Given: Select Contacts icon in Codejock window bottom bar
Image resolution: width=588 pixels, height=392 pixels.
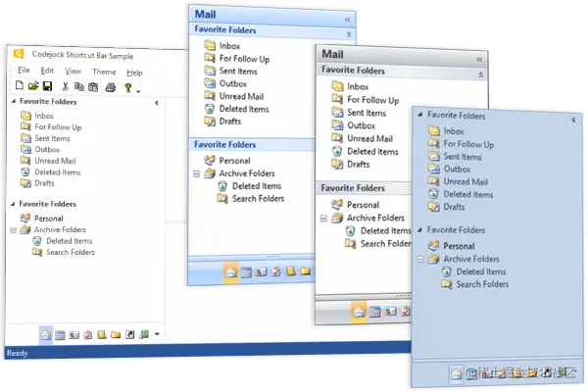Looking at the screenshot, I should [73, 335].
